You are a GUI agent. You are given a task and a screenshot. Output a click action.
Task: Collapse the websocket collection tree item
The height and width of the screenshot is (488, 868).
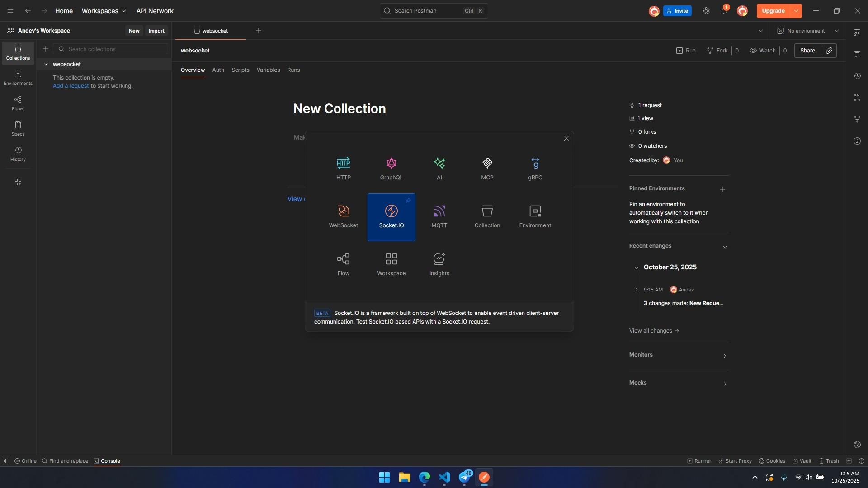[46, 64]
